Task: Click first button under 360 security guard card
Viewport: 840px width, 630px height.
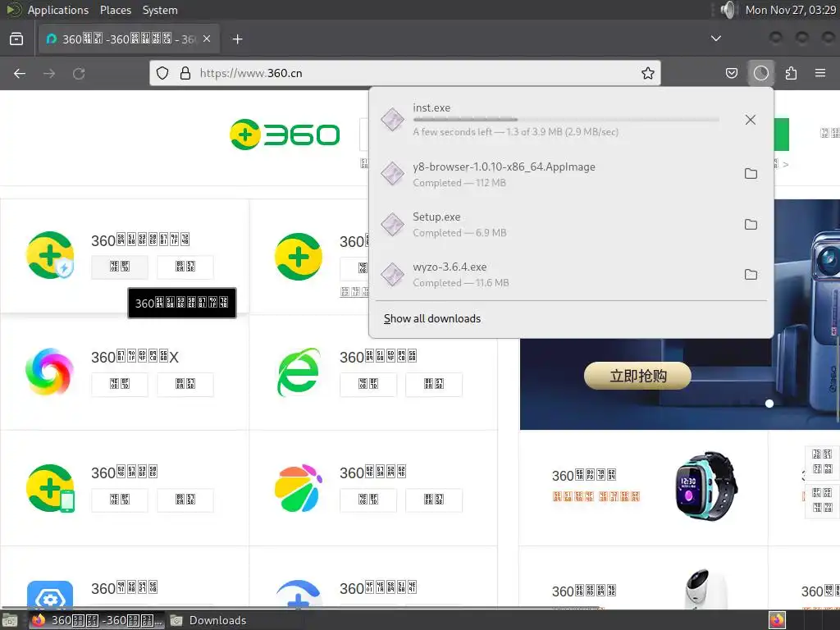Action: (120, 267)
